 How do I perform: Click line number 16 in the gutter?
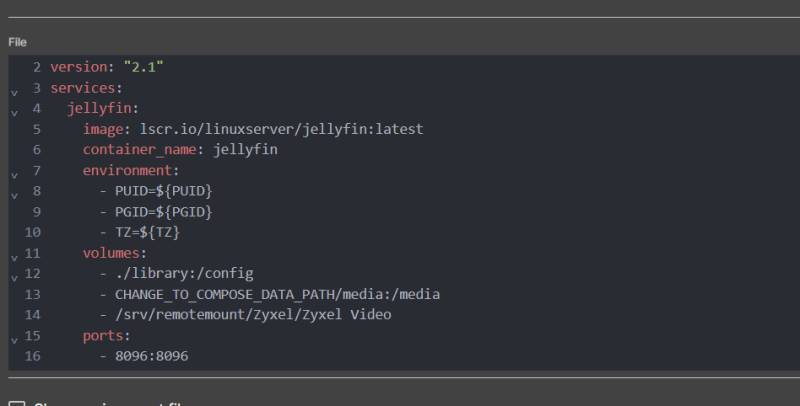(32, 356)
